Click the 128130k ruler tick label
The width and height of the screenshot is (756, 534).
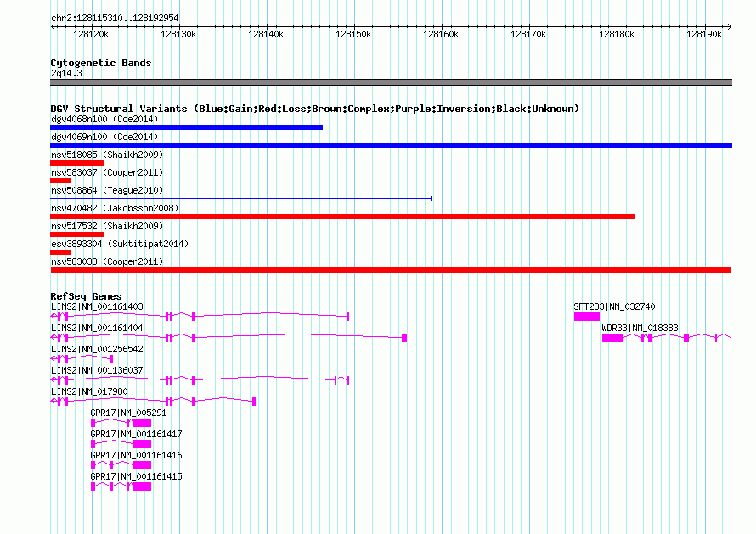point(178,34)
